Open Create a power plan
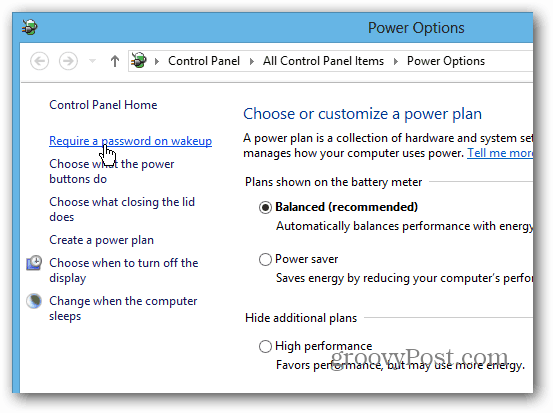The image size is (553, 413). pos(102,240)
